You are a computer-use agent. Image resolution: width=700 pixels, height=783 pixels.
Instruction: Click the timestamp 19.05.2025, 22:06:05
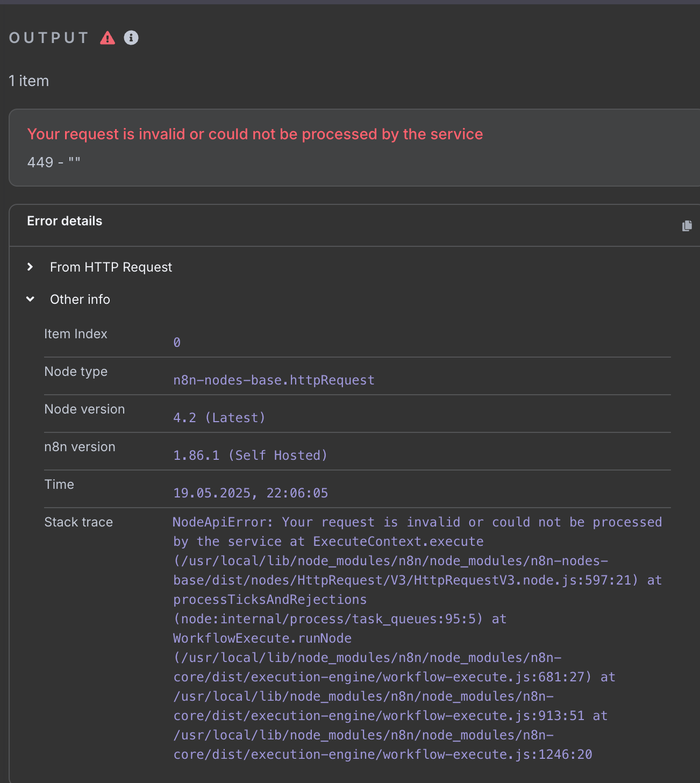point(251,493)
